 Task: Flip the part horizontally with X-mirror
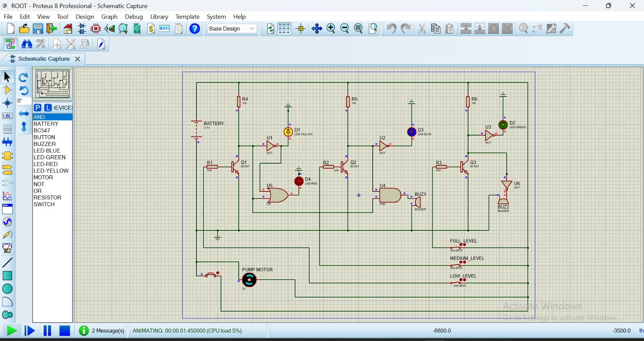click(24, 114)
